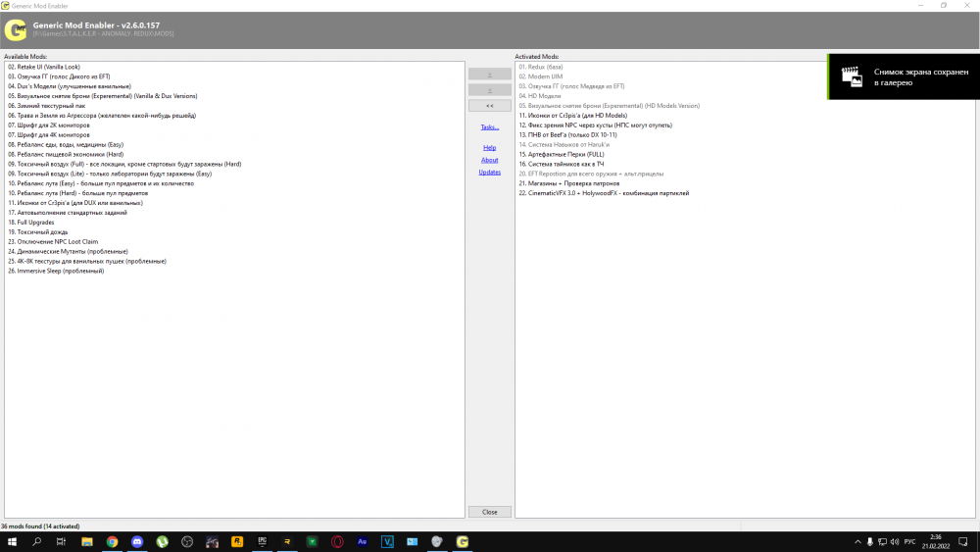980x552 pixels.
Task: Select activated mod '01. Redux (база)'
Action: (x=541, y=67)
